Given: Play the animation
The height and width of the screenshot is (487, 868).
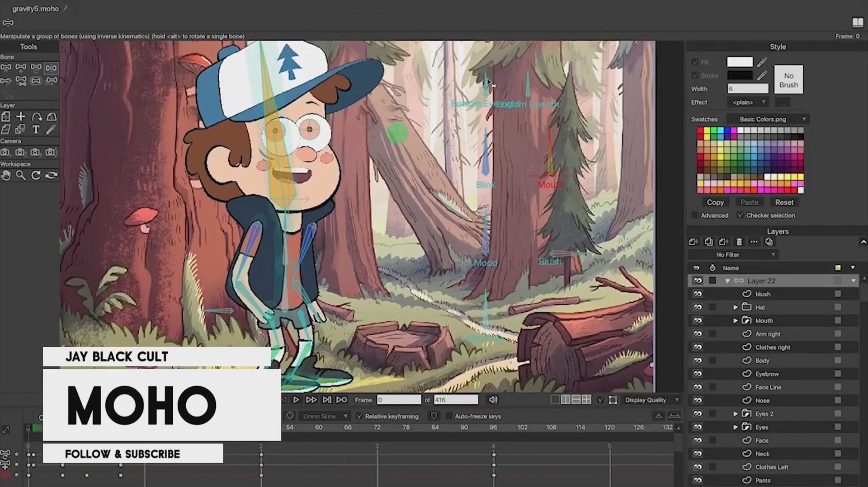Looking at the screenshot, I should click(x=296, y=400).
